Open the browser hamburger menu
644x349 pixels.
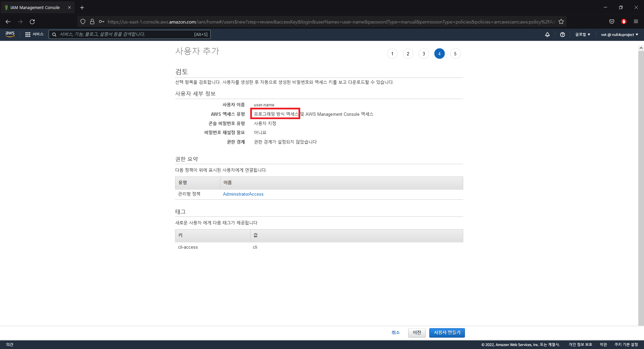(636, 22)
